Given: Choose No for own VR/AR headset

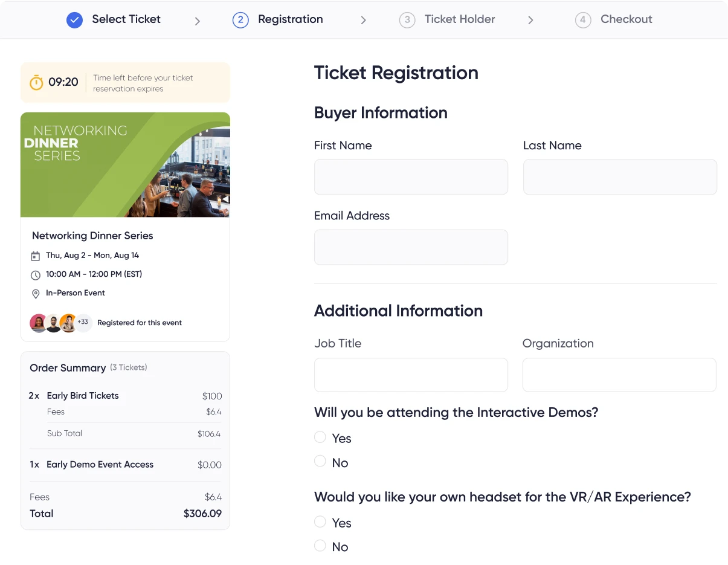Looking at the screenshot, I should [x=320, y=546].
